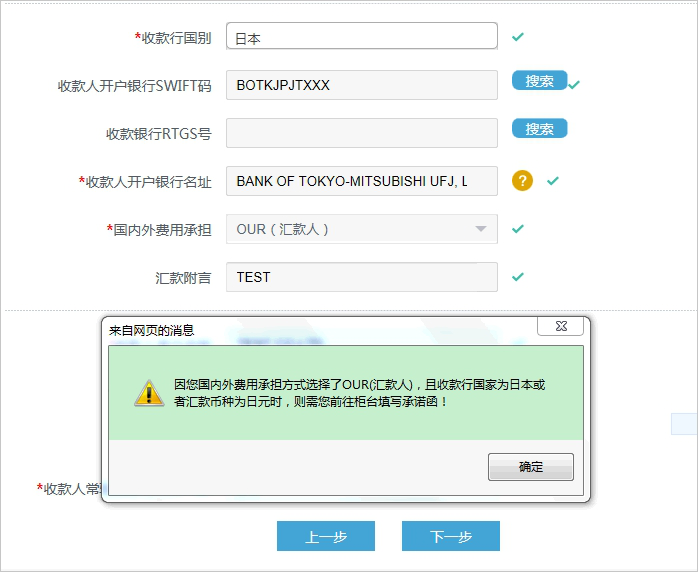Proceed with the 下一步 button

451,536
